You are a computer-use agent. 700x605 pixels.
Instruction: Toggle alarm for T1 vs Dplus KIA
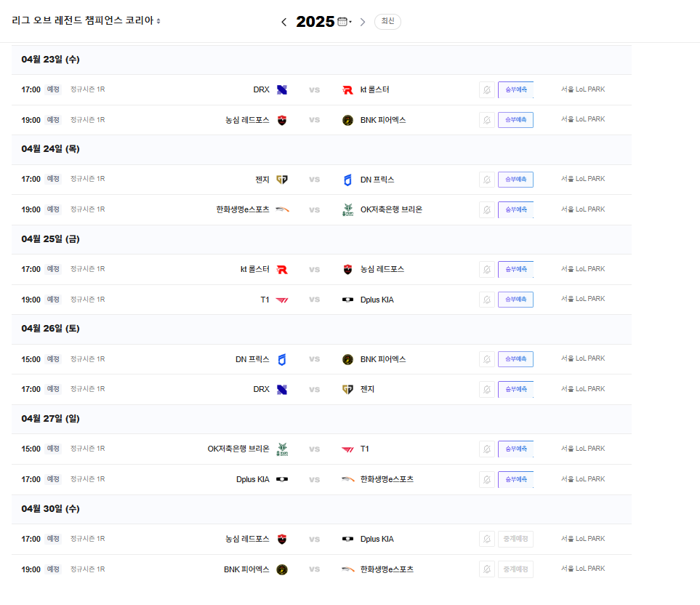(487, 300)
